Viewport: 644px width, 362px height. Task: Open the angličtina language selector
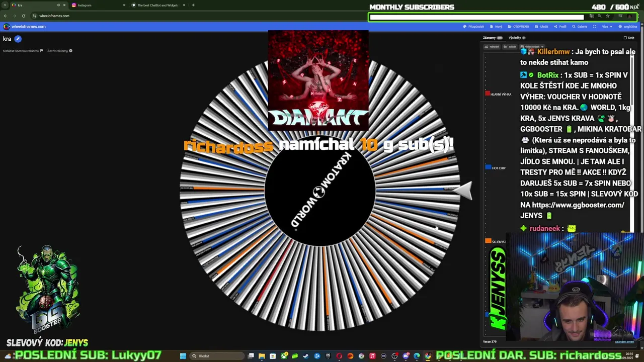(627, 27)
